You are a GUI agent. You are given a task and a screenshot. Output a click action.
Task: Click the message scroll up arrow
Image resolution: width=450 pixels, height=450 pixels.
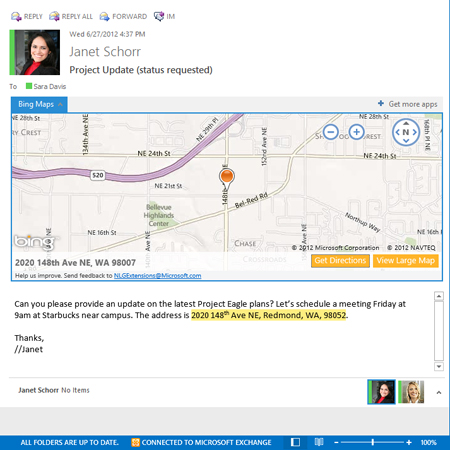[439, 296]
